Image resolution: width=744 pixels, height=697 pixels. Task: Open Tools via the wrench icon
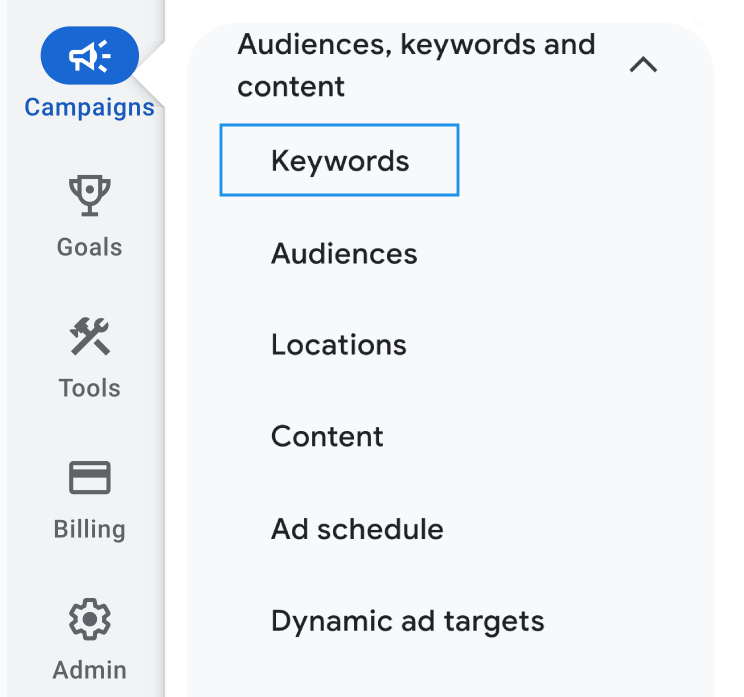(89, 337)
